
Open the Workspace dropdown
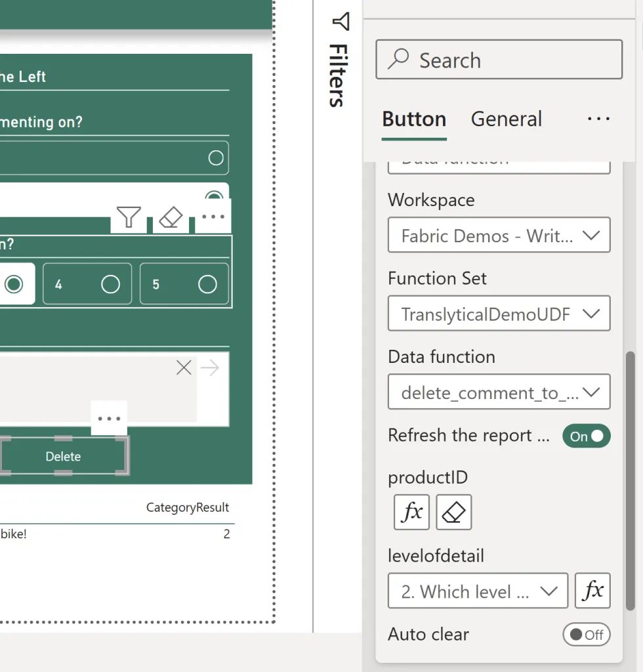pos(499,235)
